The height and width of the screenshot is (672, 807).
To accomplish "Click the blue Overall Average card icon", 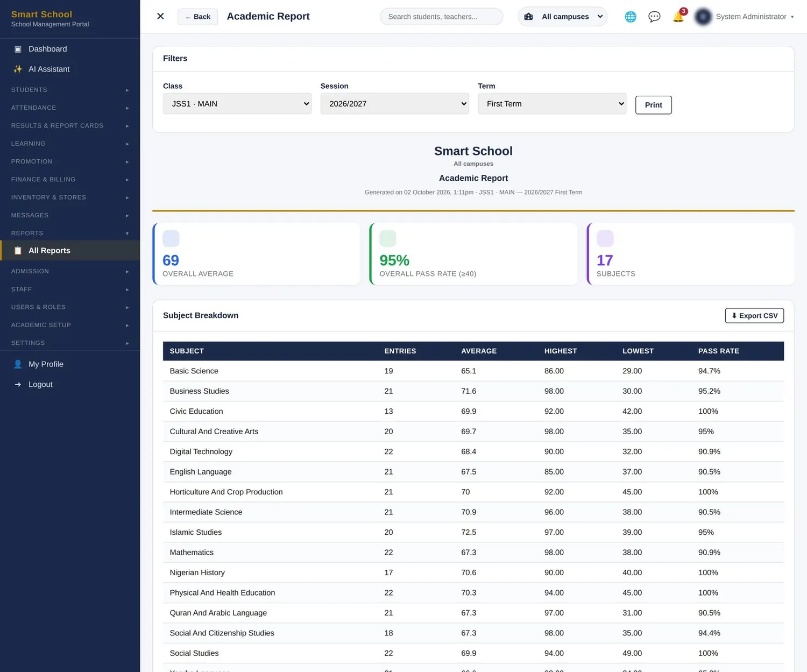I will (x=171, y=238).
